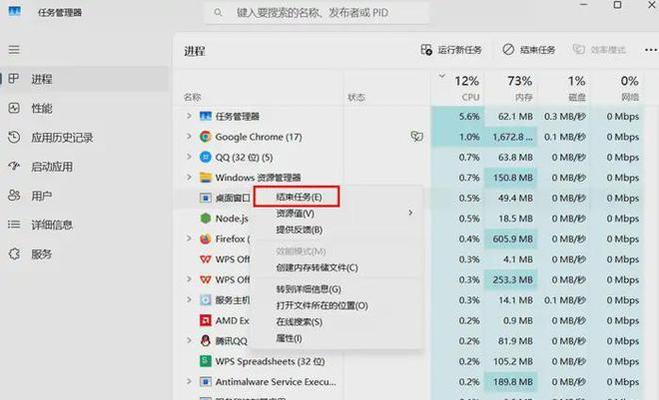The height and width of the screenshot is (400, 659).
Task: Click the Tencent QQ penguin icon
Action: pos(205,341)
